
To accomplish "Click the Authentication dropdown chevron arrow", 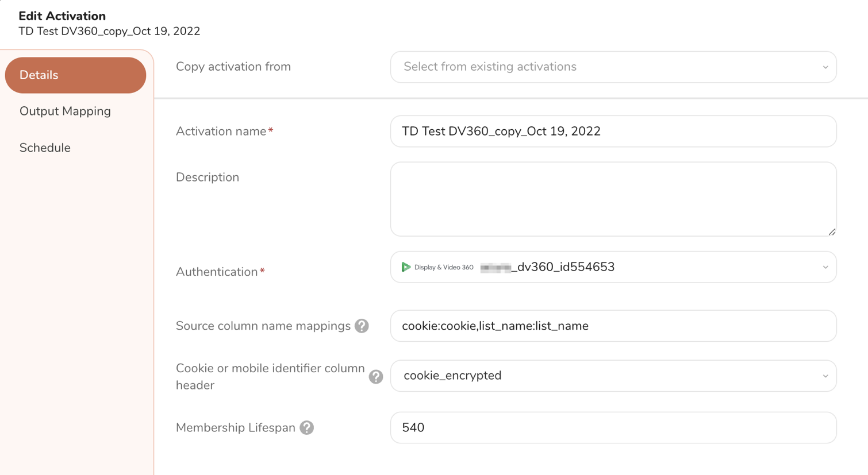I will (x=825, y=267).
